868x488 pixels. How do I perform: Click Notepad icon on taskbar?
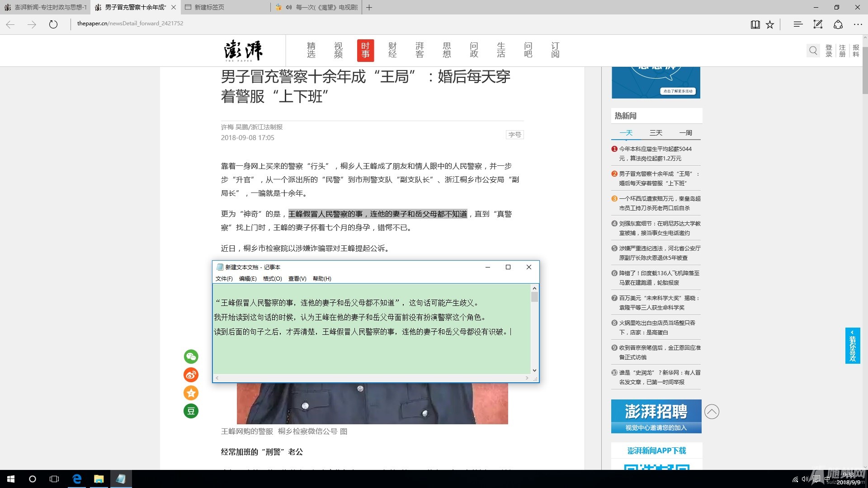point(121,479)
